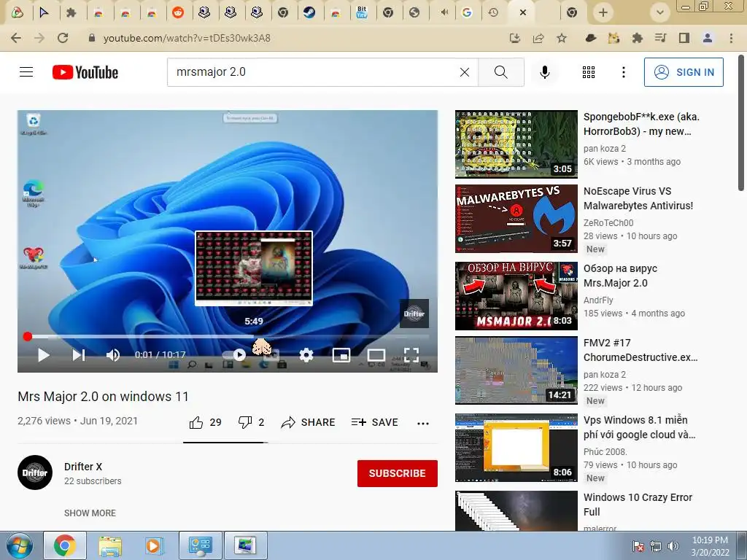Open the player settings gear
Viewport: 747px width, 560px height.
(x=306, y=355)
